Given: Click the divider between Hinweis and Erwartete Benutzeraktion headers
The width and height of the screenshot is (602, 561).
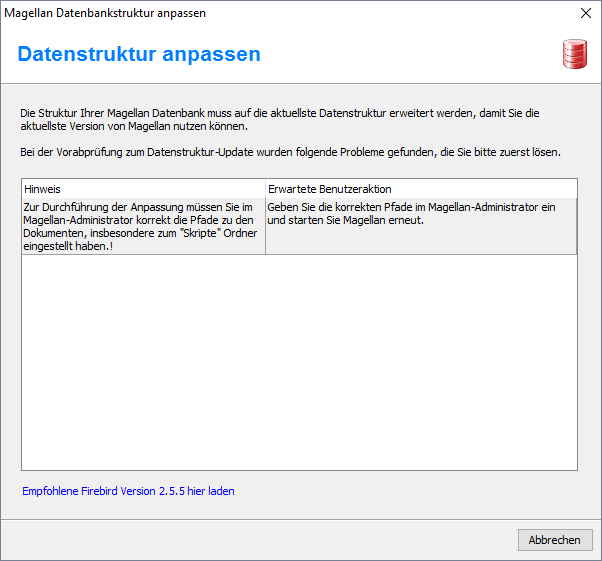Looking at the screenshot, I should pos(265,189).
